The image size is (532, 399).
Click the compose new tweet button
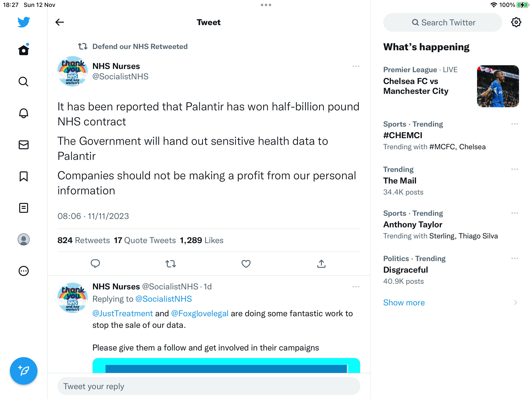pos(24,371)
